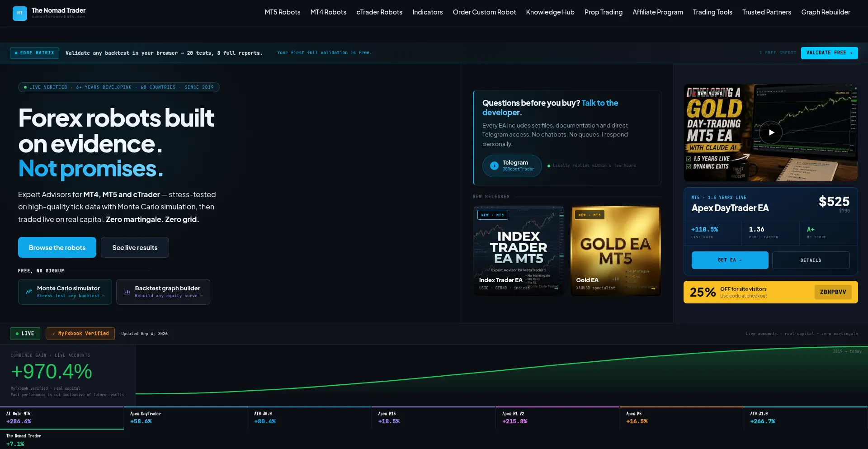Screen dimensions: 868x449
Task: Click the Apex DayTrader EA title
Action: point(730,208)
